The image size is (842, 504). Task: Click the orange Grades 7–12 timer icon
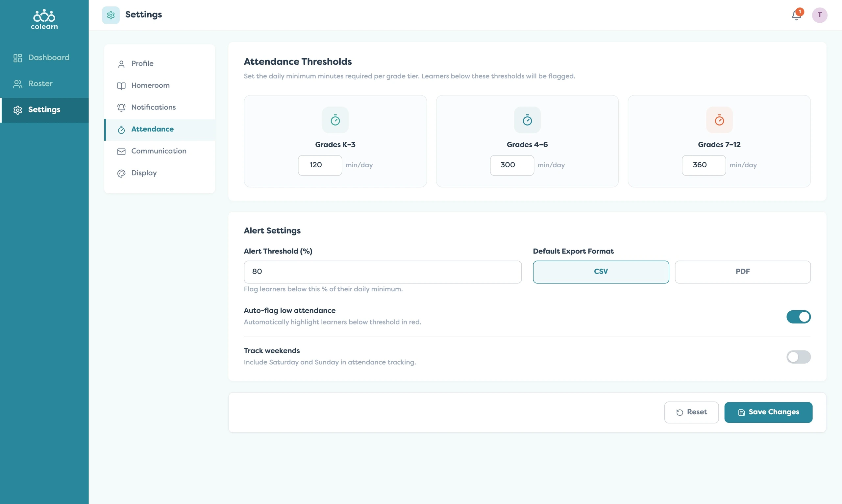[x=719, y=120]
